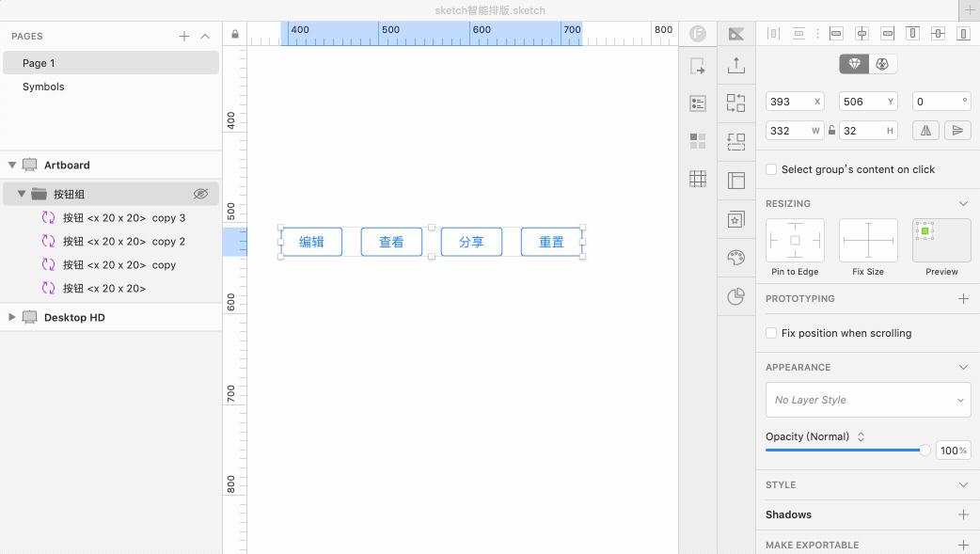Viewport: 980px width, 554px height.
Task: Select the Pin to Edge control
Action: pyautogui.click(x=795, y=241)
